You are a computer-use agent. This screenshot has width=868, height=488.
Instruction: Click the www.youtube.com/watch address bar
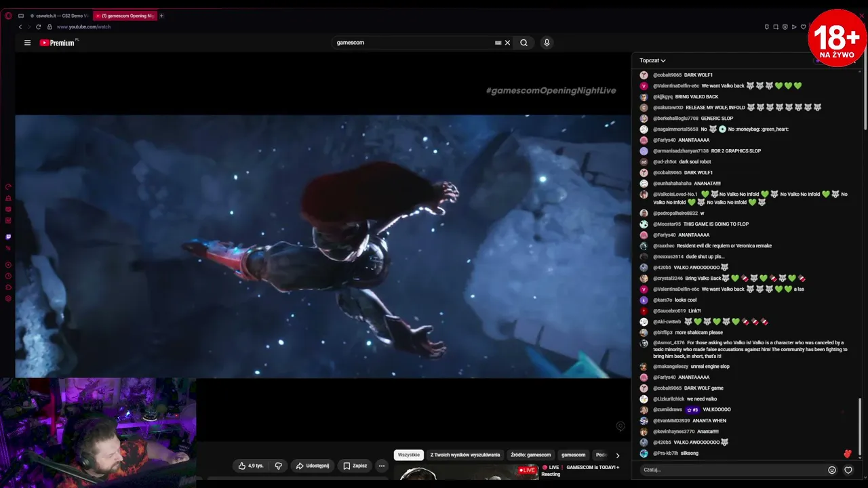(x=83, y=27)
